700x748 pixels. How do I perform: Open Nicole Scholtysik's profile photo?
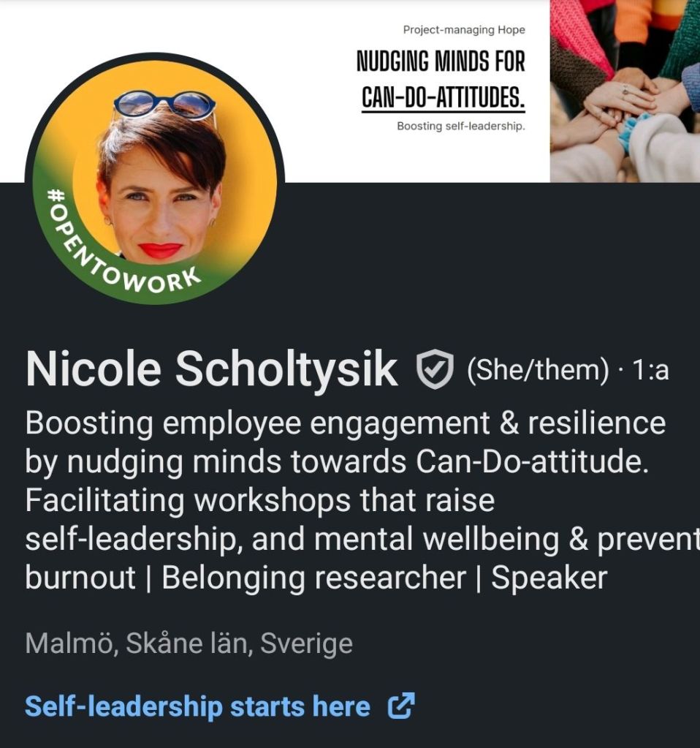[x=155, y=178]
